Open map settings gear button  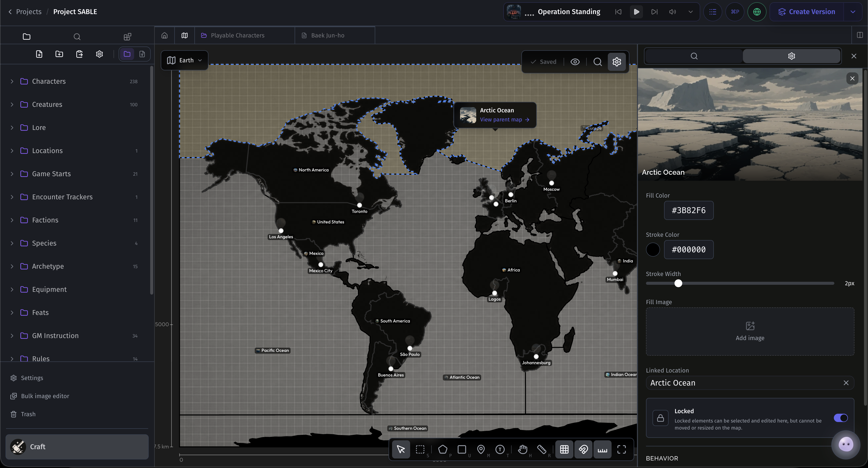[617, 62]
